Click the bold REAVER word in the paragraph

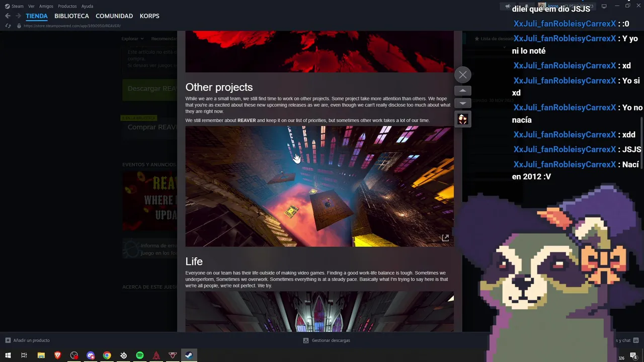(x=247, y=121)
